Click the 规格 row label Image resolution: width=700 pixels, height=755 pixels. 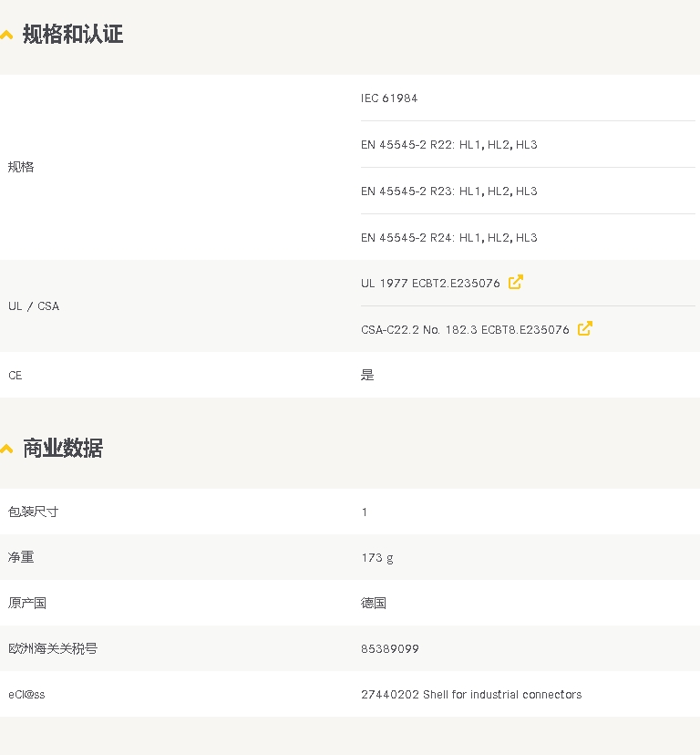(x=21, y=168)
